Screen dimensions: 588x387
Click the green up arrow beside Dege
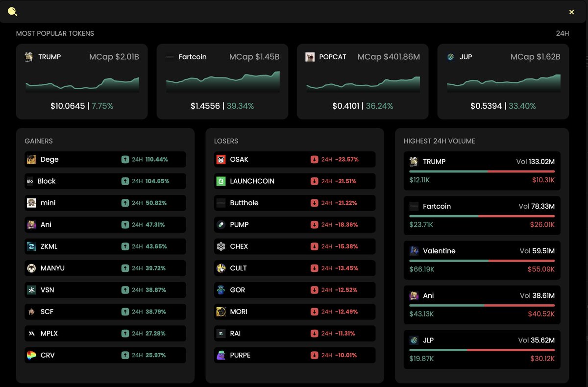point(125,160)
